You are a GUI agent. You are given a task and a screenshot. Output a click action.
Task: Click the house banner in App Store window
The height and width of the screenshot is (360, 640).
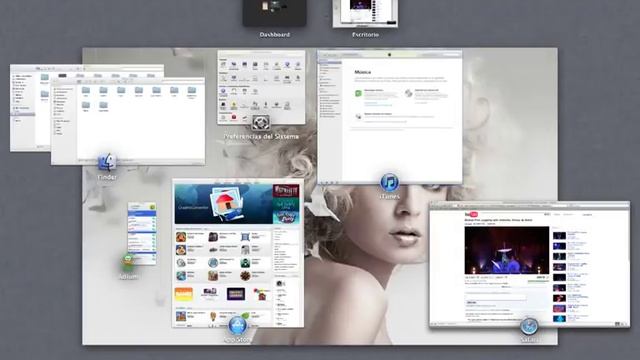[223, 204]
